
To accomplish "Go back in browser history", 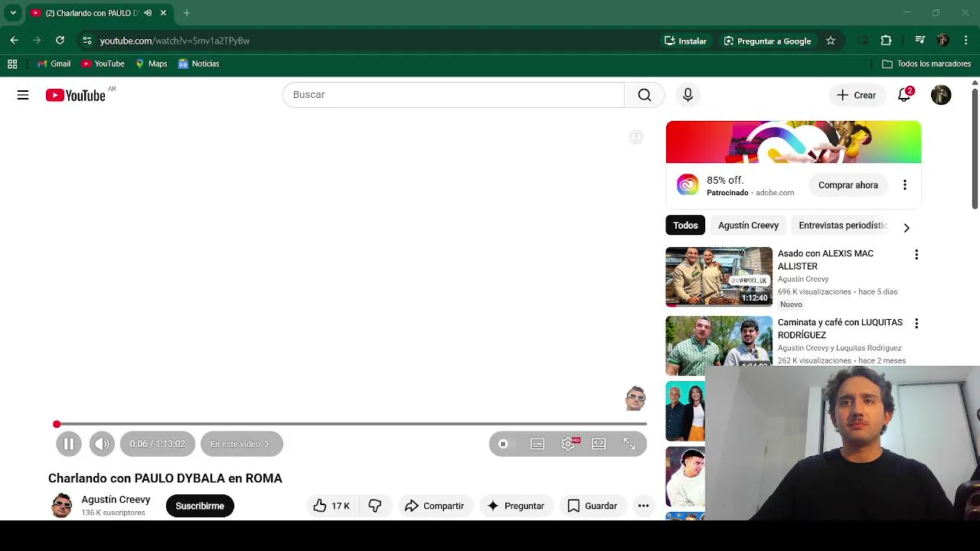I will [14, 41].
